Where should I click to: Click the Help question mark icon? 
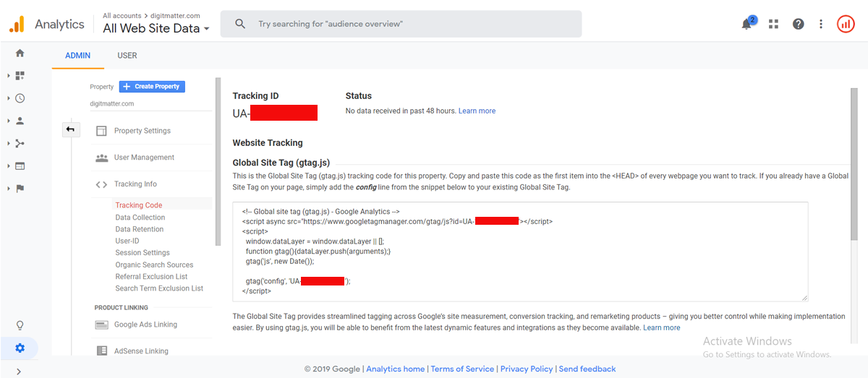click(798, 24)
